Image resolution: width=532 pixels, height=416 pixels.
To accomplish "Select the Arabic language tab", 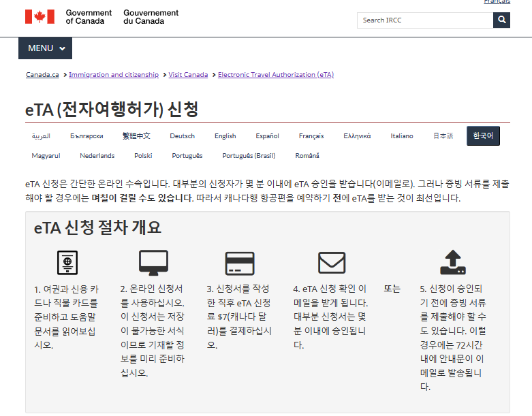I will point(41,136).
